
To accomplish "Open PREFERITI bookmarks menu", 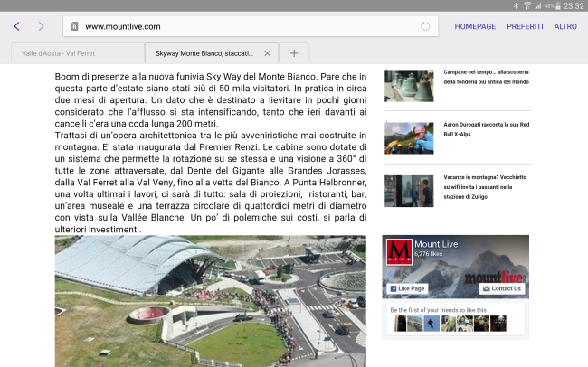I will tap(525, 26).
